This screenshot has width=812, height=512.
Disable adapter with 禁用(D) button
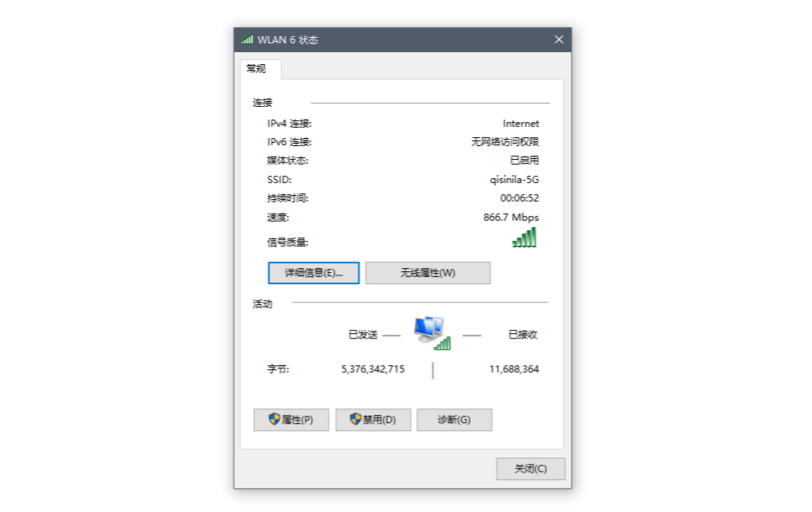373,420
